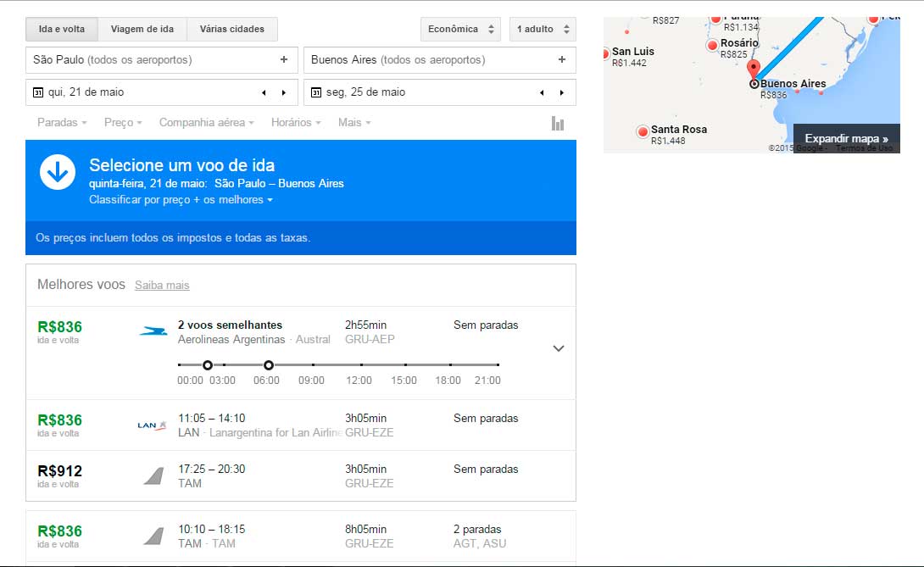
Task: Select the Ida e volta trip option
Action: point(61,28)
